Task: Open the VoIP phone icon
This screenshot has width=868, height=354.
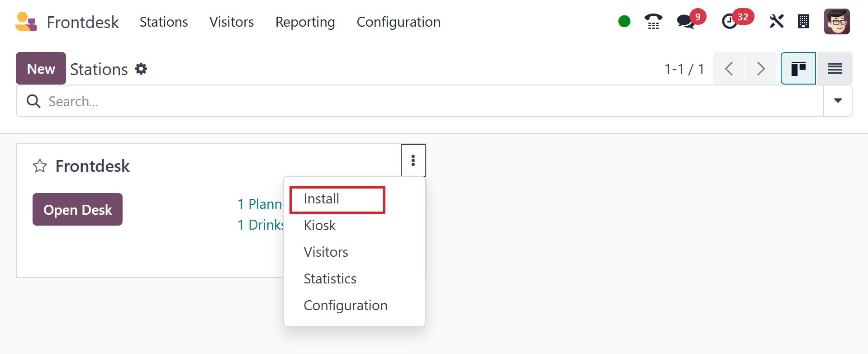Action: pos(653,21)
